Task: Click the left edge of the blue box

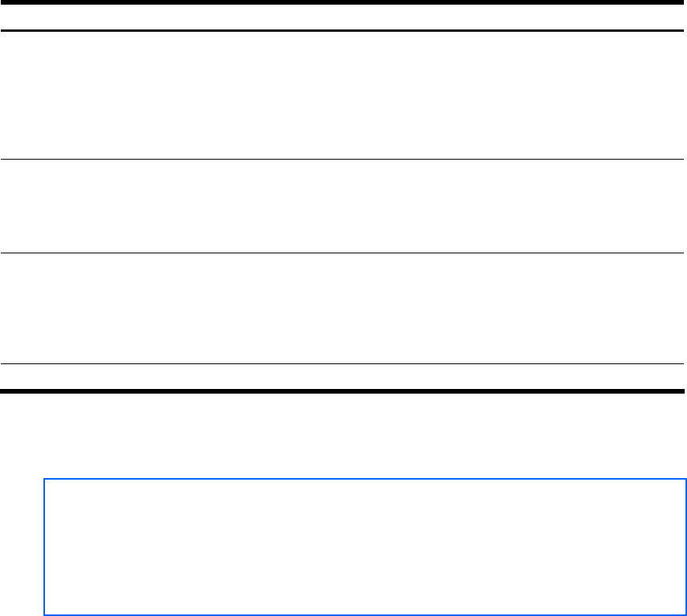Action: click(x=45, y=546)
